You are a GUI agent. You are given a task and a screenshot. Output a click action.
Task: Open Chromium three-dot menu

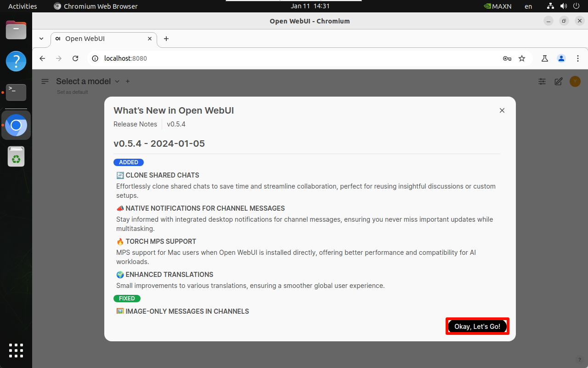pos(577,58)
